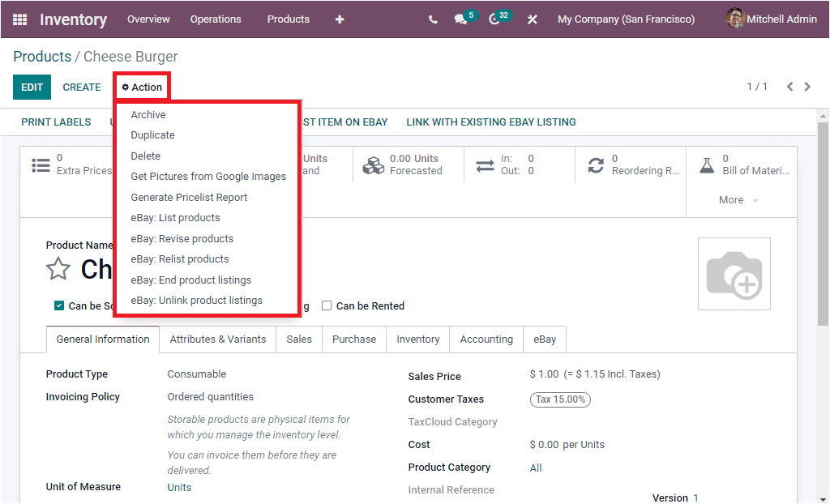Enable the Can be Rented checkbox

click(326, 305)
